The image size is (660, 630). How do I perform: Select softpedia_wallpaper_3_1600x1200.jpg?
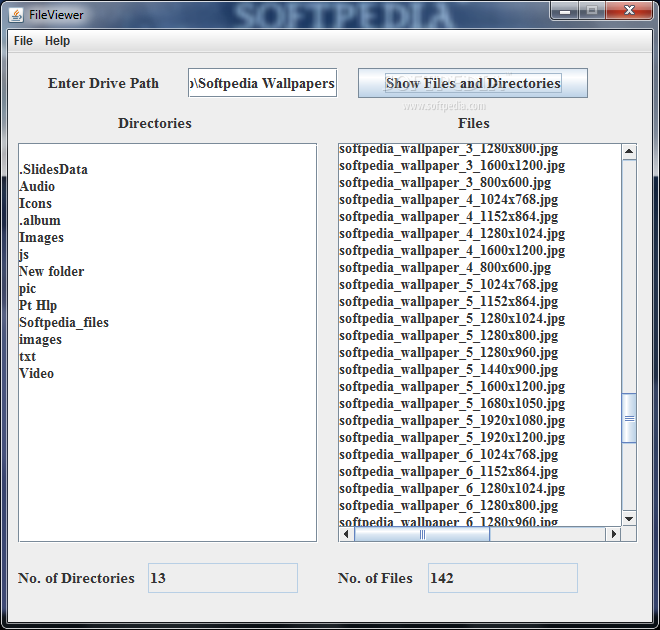click(x=452, y=165)
